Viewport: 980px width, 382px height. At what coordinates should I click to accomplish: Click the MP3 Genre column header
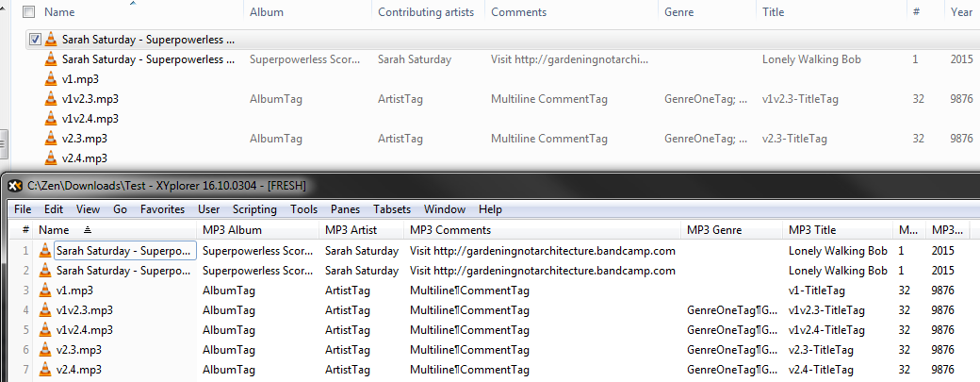pos(714,230)
